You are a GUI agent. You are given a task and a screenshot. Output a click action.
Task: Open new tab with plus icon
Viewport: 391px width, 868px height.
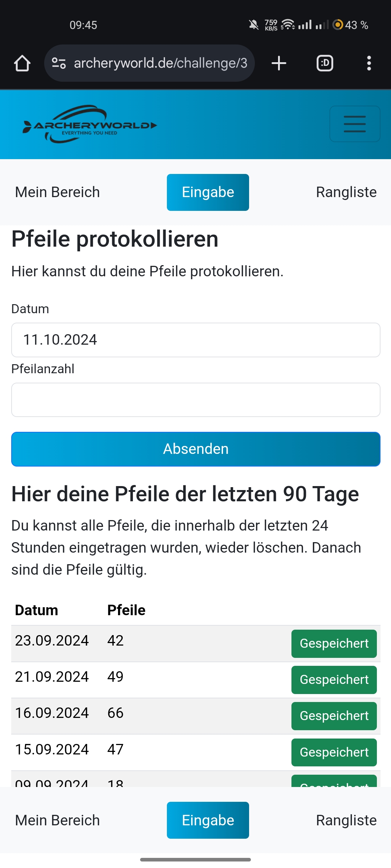279,63
